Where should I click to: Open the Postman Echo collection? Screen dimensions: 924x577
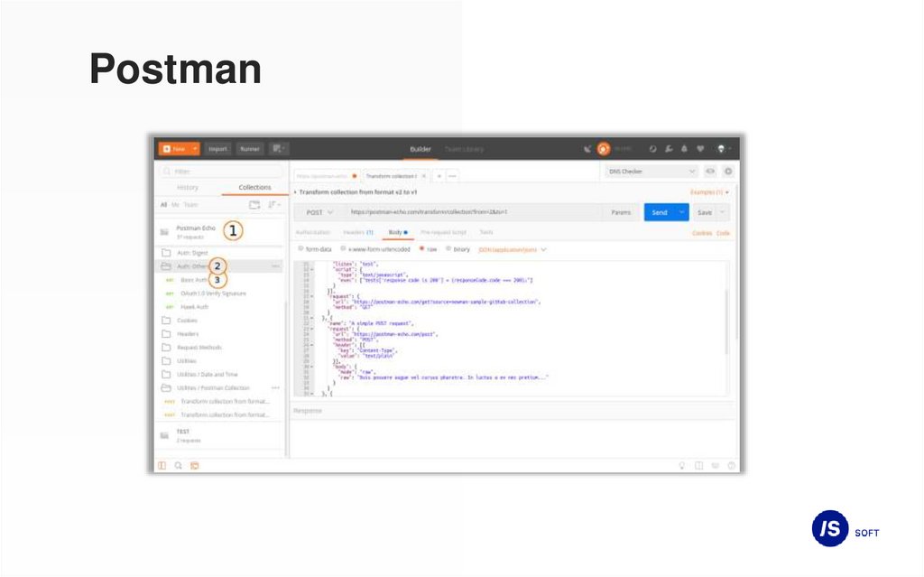click(x=218, y=231)
